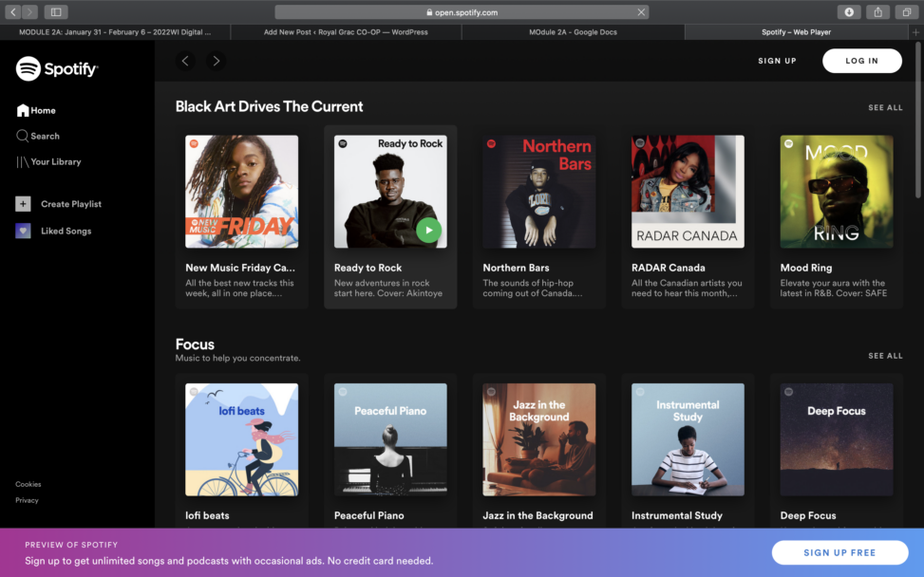Click the Your Library sidebar label

pos(56,162)
